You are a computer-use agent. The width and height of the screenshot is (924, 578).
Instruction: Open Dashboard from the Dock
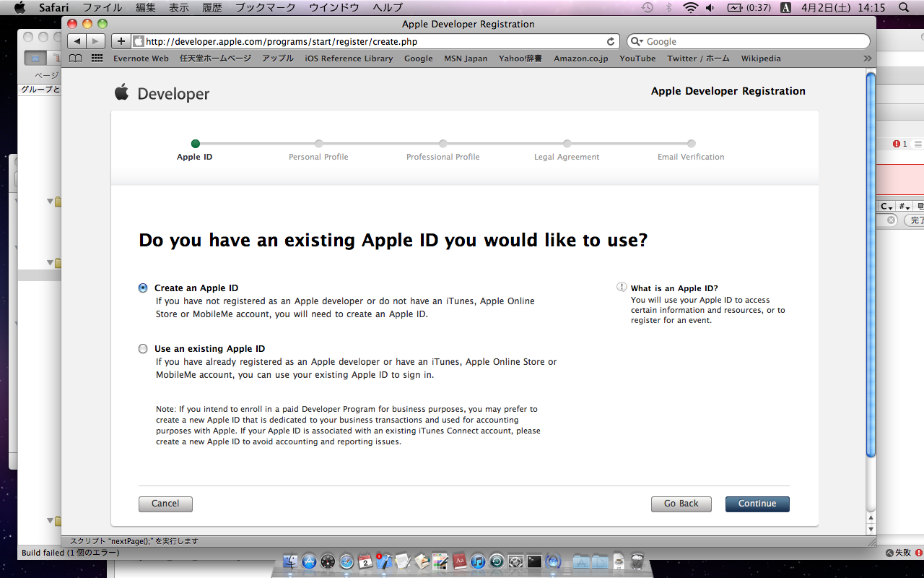[x=328, y=561]
